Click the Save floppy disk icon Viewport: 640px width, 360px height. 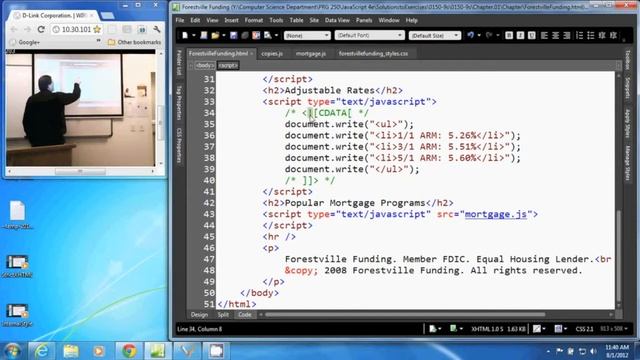tap(233, 36)
